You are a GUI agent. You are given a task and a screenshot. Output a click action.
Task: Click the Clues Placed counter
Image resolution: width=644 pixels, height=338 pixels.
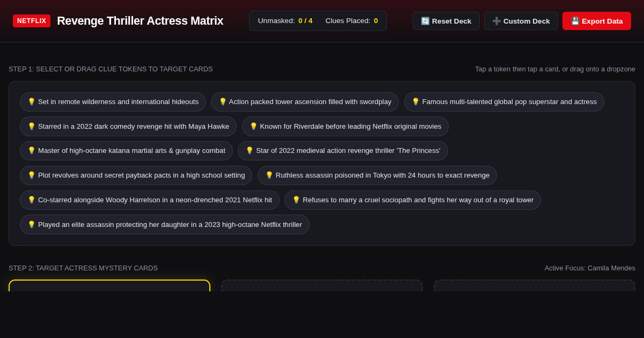coord(352,21)
